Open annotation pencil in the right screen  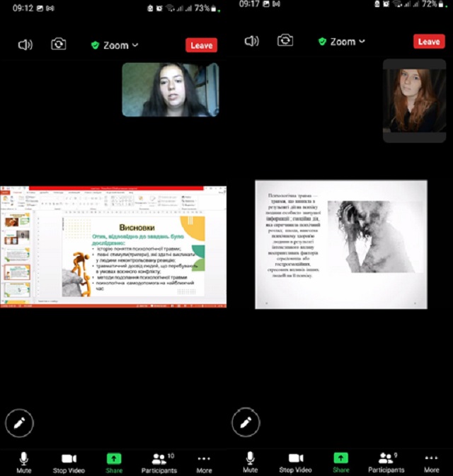coord(246,423)
